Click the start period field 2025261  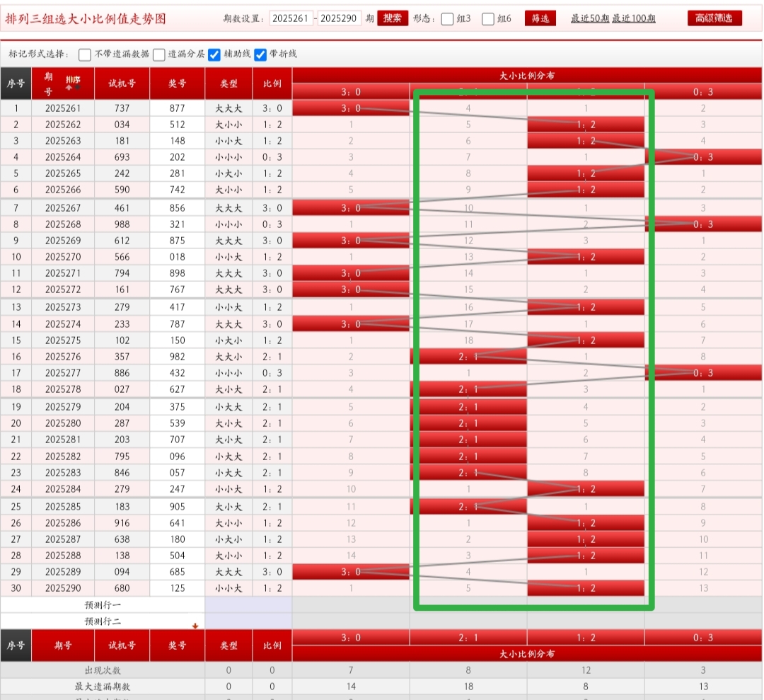(x=290, y=18)
